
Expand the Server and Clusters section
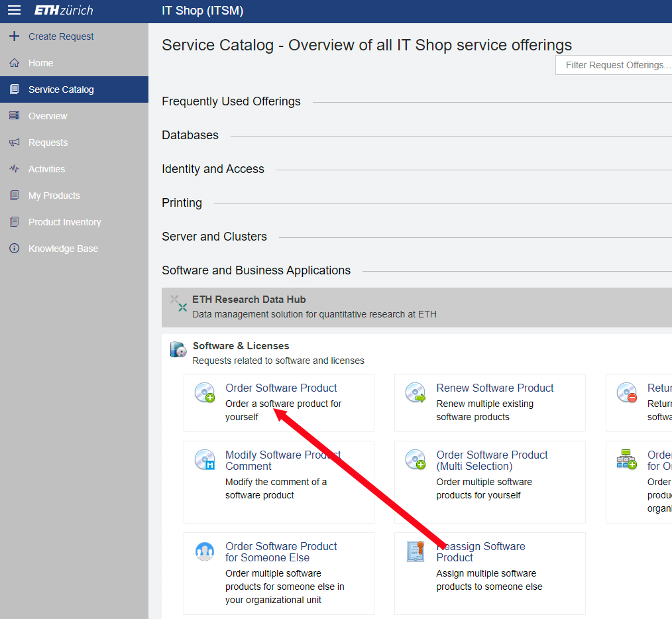pos(214,237)
